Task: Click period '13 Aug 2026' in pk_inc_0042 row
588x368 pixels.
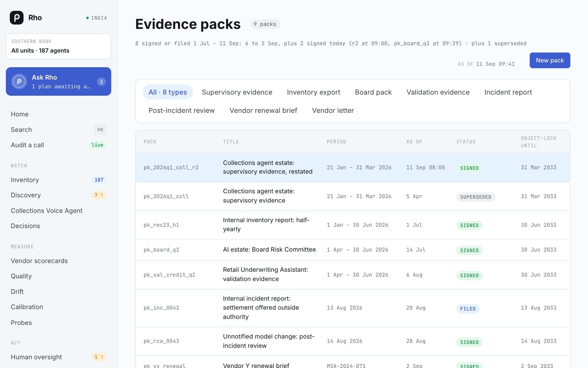Action: click(344, 308)
